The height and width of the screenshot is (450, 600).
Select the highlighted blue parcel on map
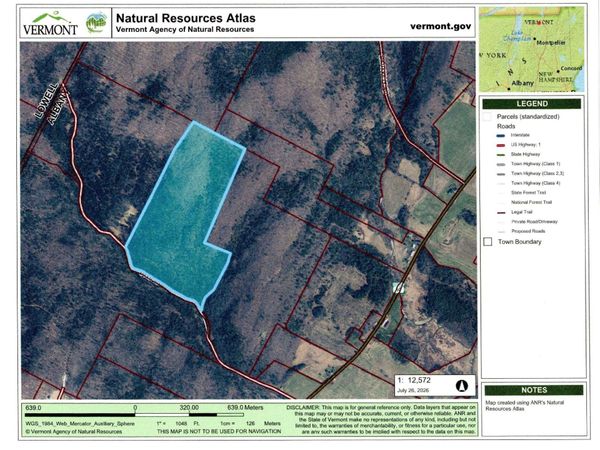click(x=184, y=214)
